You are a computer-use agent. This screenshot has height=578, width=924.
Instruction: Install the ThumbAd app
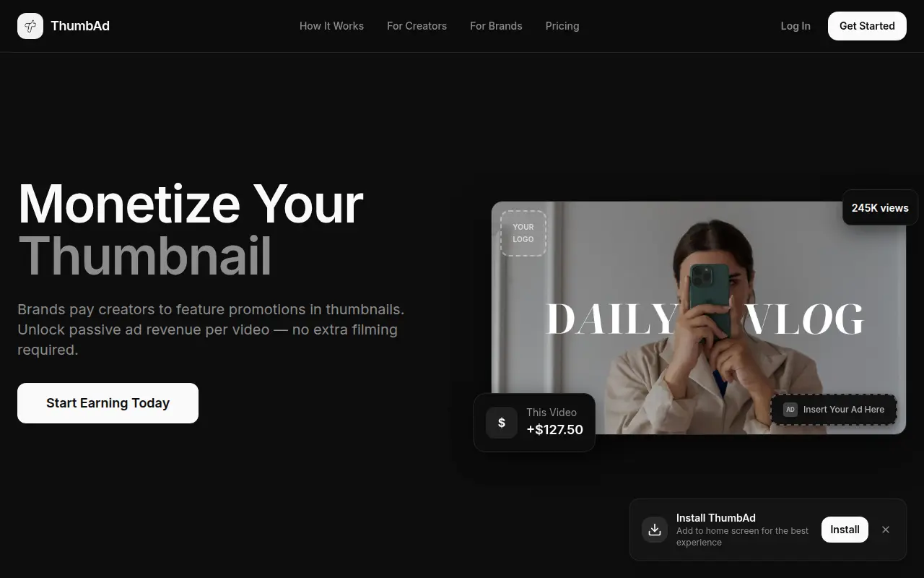(x=845, y=530)
